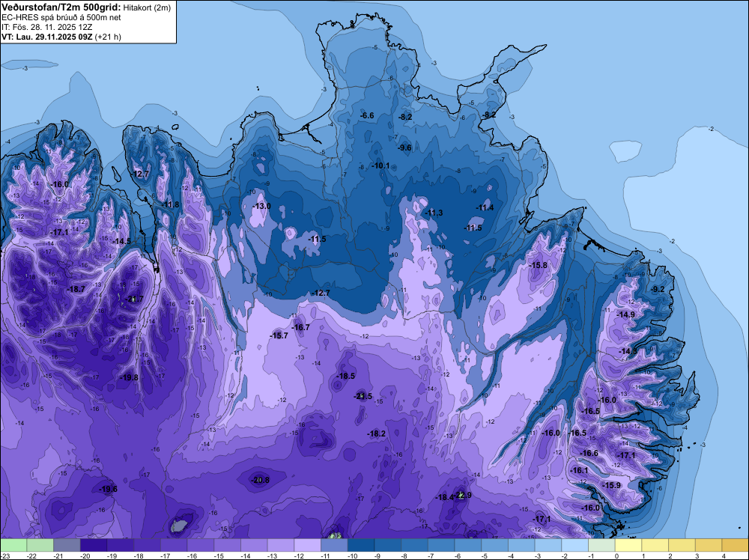This screenshot has height=560, width=749.
Task: Click the 'VT: Lau. 29.11.2025 09Z' text
Action: click(47, 36)
